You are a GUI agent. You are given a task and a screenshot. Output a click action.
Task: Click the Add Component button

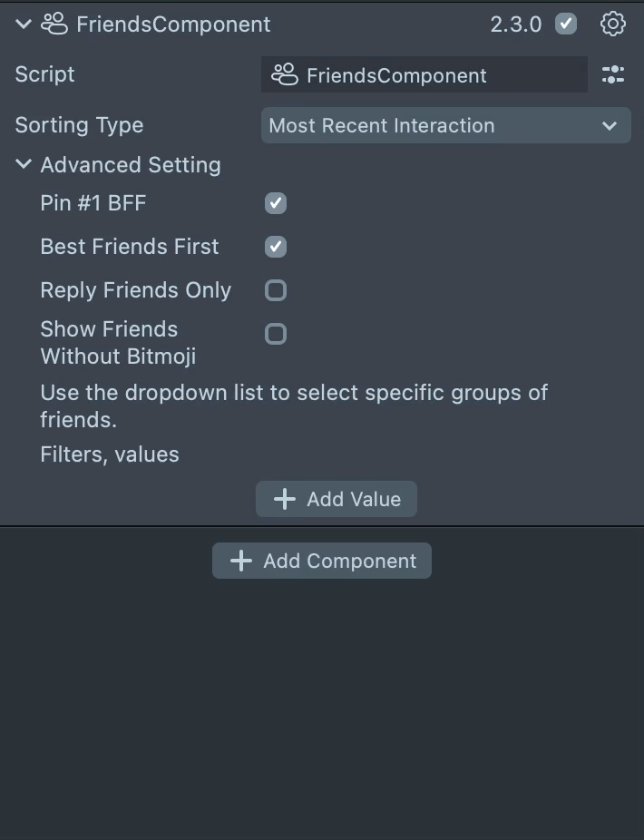[322, 562]
